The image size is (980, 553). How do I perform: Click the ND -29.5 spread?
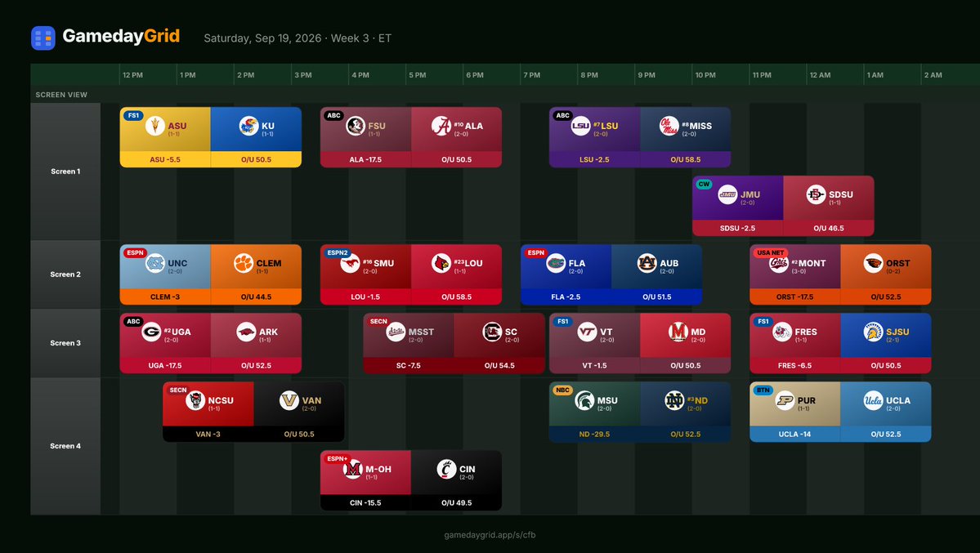(x=594, y=435)
